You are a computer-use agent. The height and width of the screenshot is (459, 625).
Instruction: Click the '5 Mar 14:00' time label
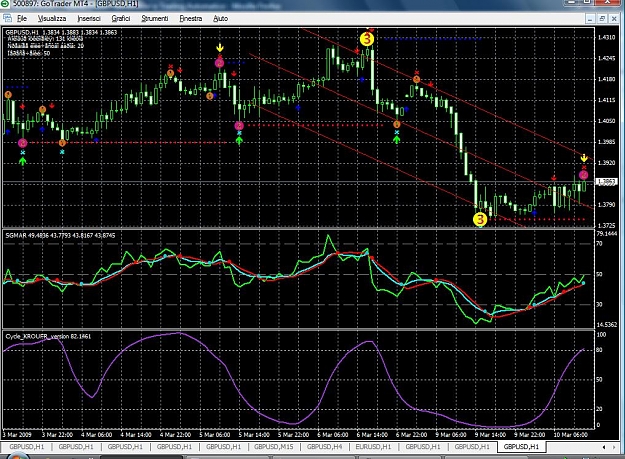[x=254, y=435]
